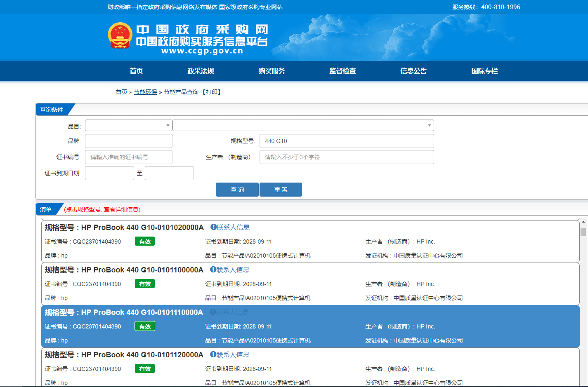Open 首页 in main navigation bar
Screen dimensions: 588x387
[136, 71]
